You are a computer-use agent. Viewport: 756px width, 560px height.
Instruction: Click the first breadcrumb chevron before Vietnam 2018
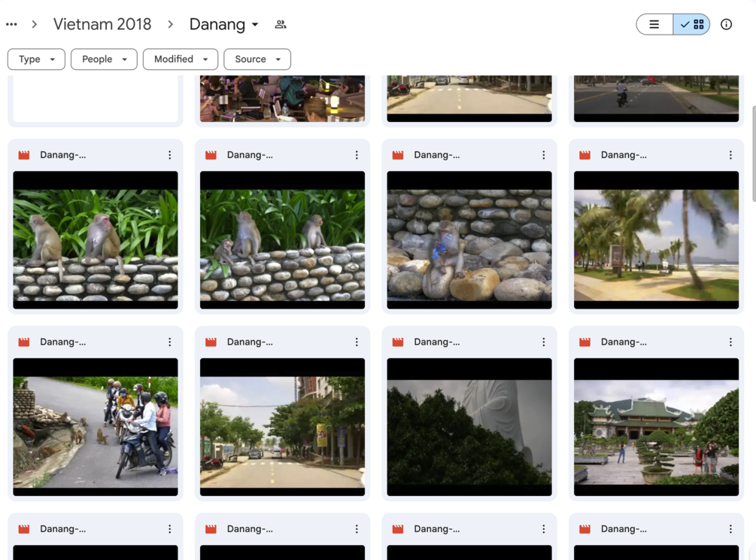point(35,24)
